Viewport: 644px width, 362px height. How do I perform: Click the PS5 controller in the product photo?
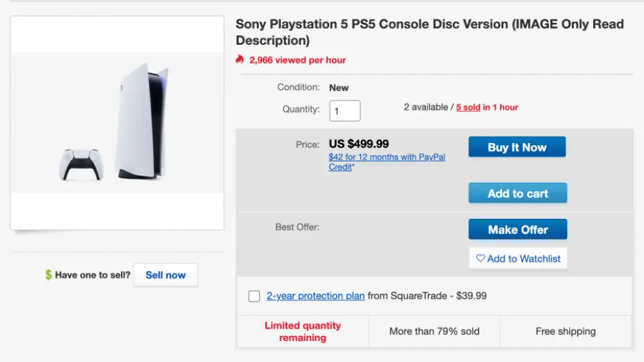pos(81,164)
